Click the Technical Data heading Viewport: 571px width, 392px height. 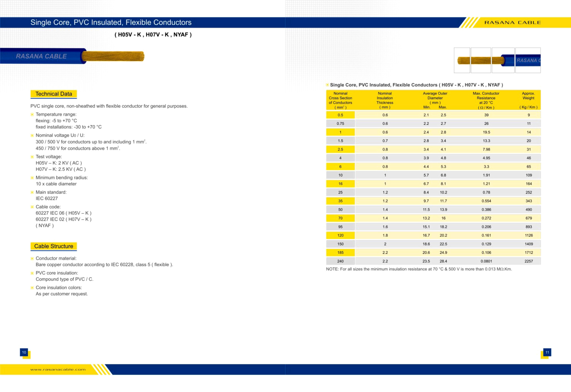54,94
